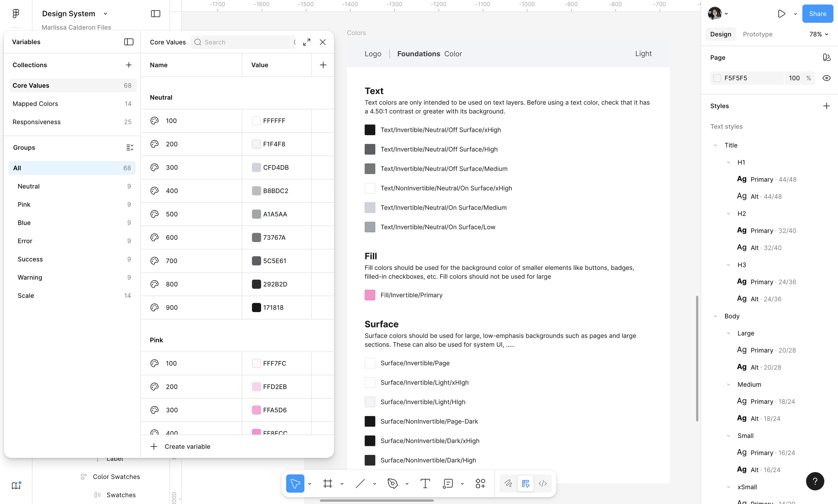Open the 78% zoom dropdown
Image resolution: width=838 pixels, height=504 pixels.
point(819,34)
